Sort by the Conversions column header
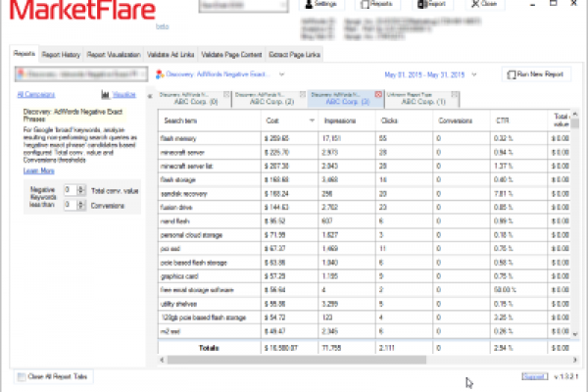 462,121
